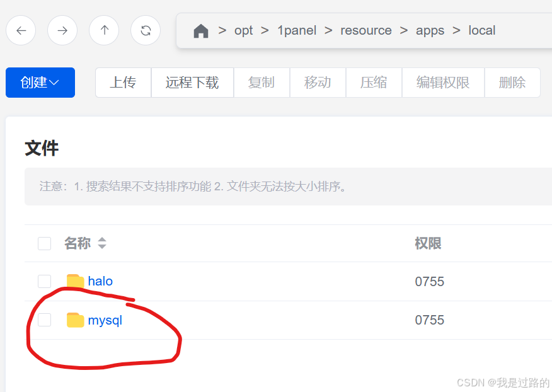Click the 注意 sorting notice text
Viewport: 552px width, 392px height.
(193, 186)
